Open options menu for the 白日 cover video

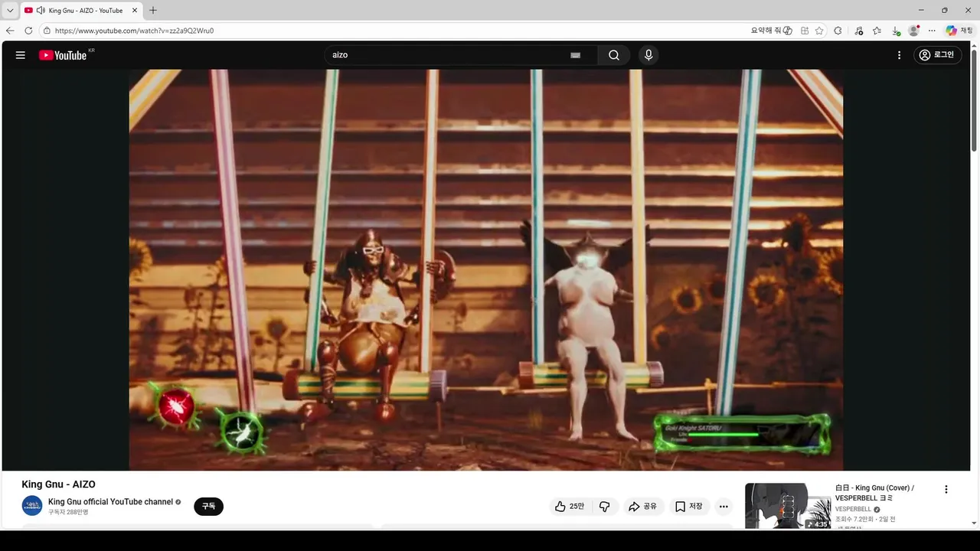pyautogui.click(x=946, y=490)
